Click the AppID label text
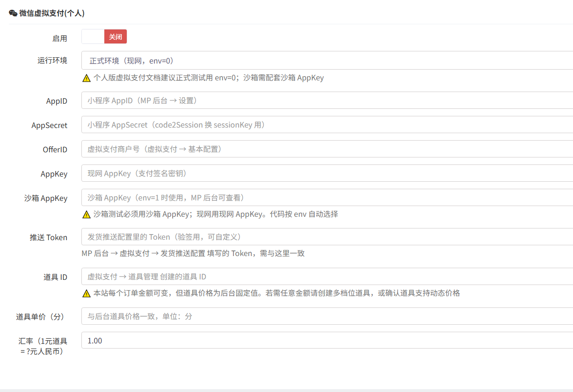Viewport: 573px width, 392px height. tap(57, 101)
